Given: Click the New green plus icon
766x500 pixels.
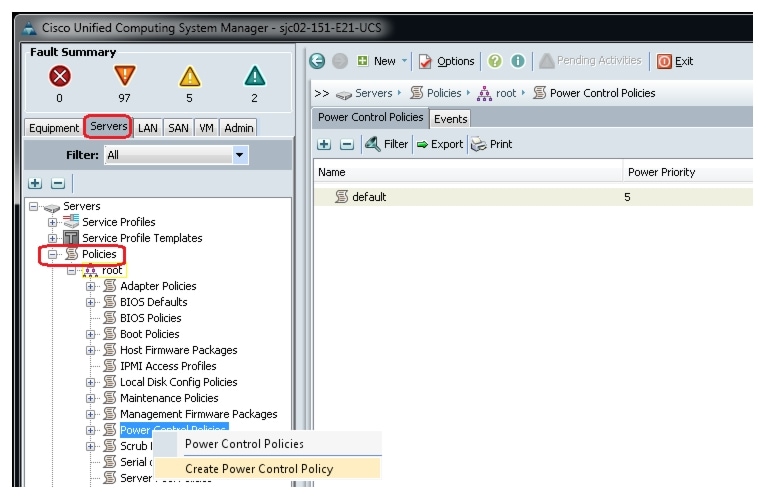Looking at the screenshot, I should [362, 61].
